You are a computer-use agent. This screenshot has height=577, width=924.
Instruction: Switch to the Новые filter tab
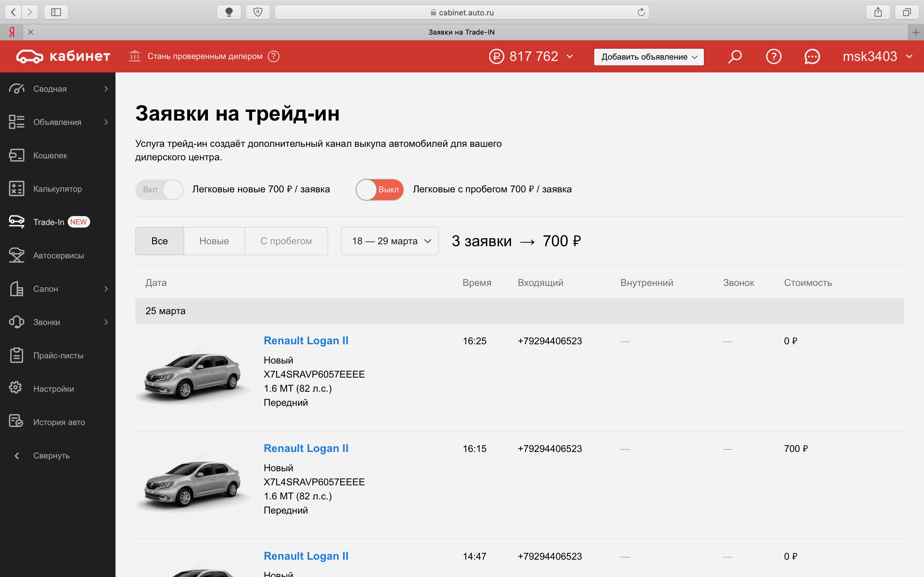click(x=214, y=241)
